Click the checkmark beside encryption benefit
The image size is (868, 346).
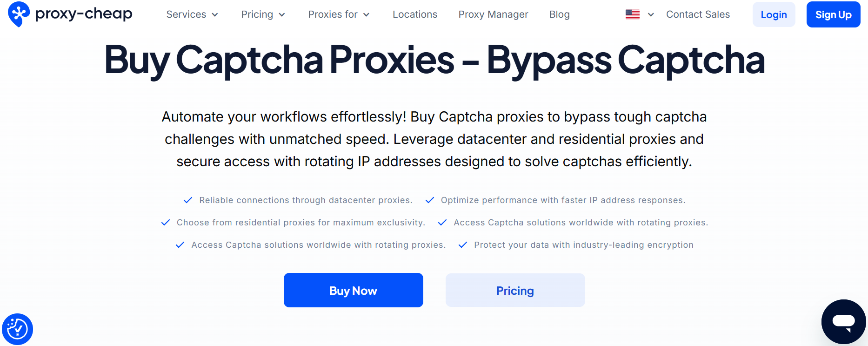click(x=463, y=244)
